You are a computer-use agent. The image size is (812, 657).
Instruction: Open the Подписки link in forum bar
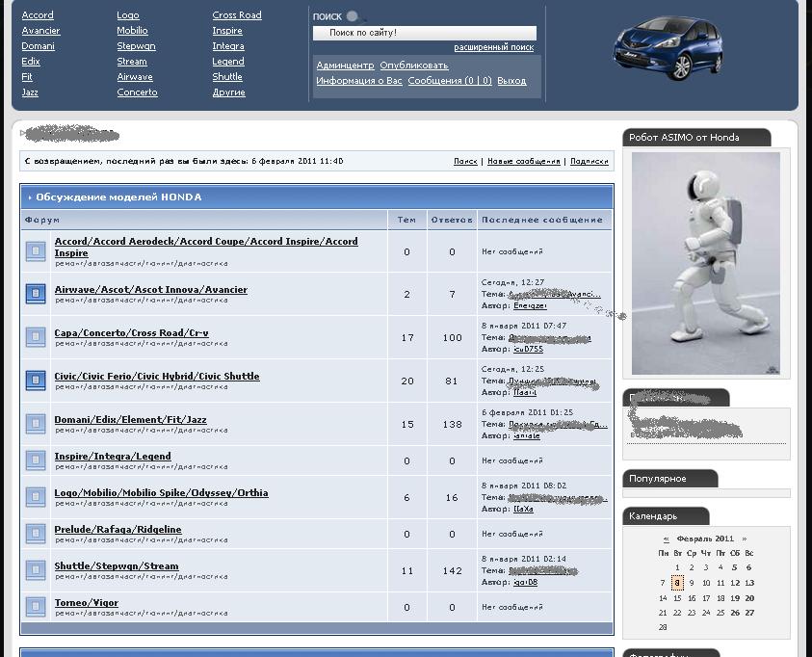pyautogui.click(x=589, y=162)
